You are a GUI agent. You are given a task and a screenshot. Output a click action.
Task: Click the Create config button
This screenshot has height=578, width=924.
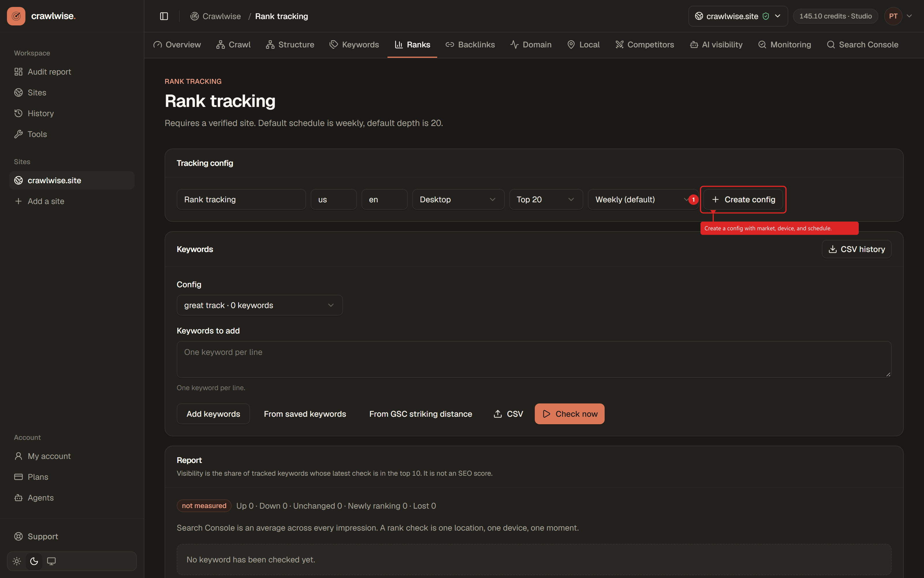click(743, 199)
